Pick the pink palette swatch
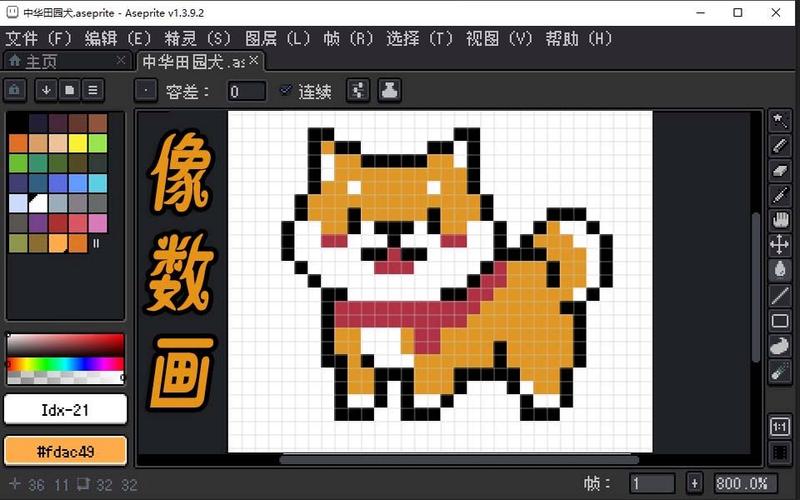The width and height of the screenshot is (800, 500). (x=97, y=223)
